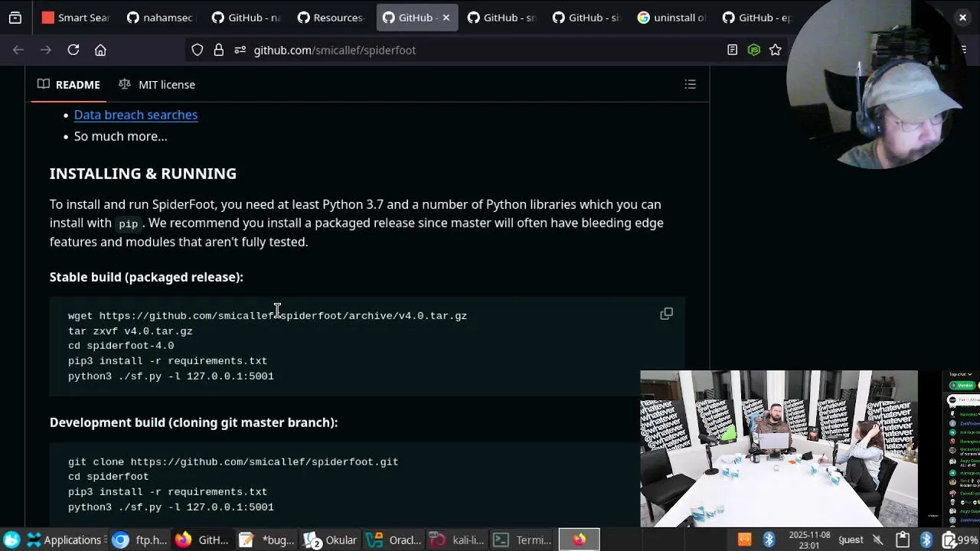Open the guest user menu

(x=851, y=540)
